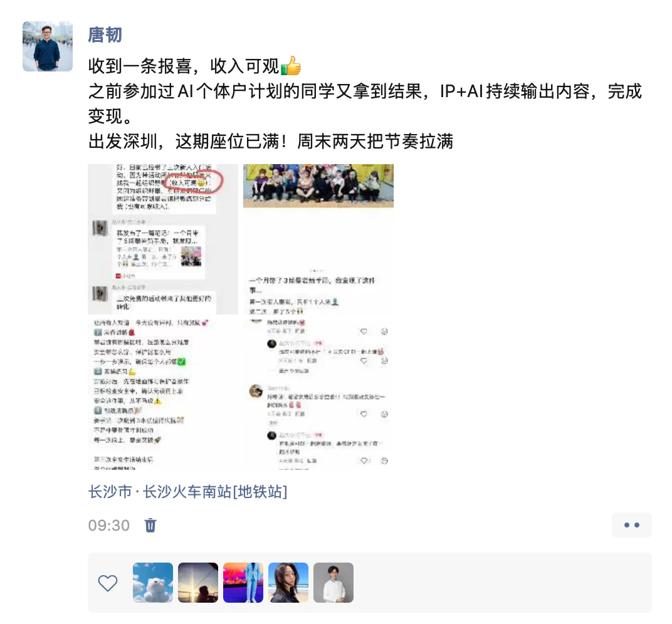
Task: Open long-haired woman liker avatar
Action: 288,583
